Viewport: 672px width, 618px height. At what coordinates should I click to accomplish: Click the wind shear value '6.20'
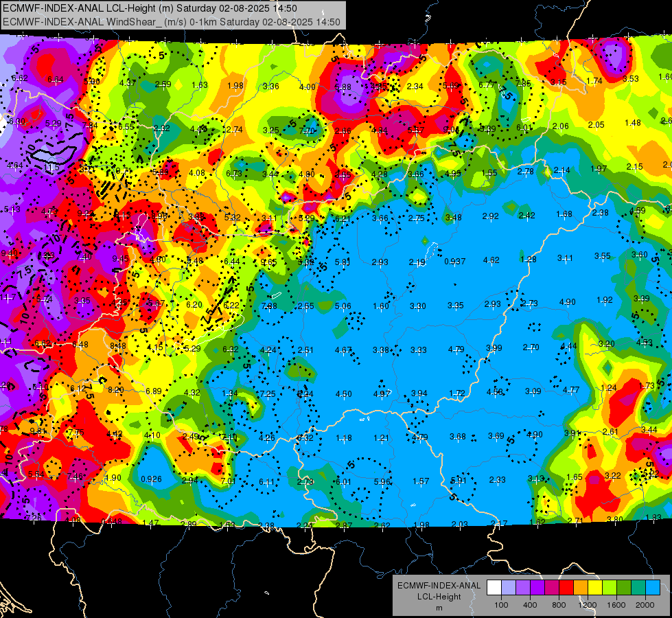click(194, 304)
